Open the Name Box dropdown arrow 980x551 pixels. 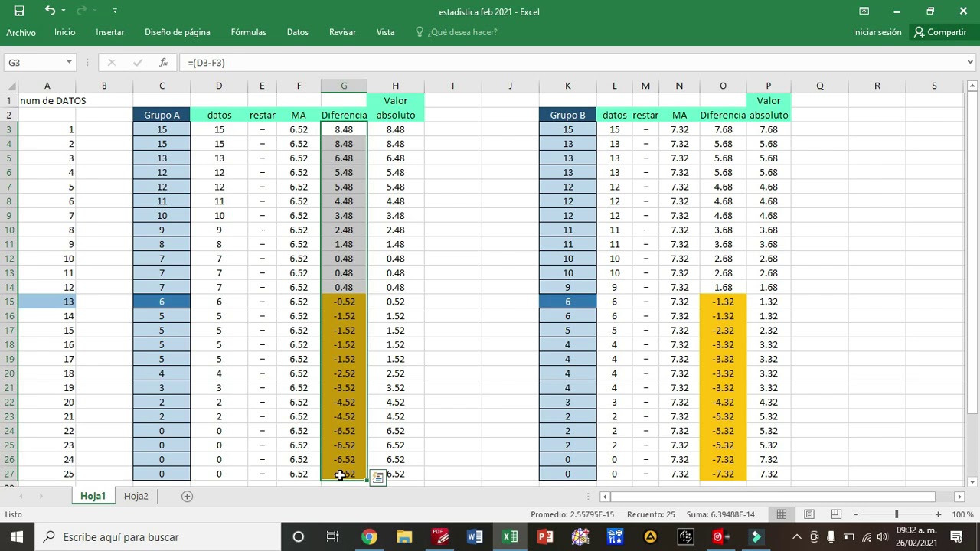click(x=69, y=63)
